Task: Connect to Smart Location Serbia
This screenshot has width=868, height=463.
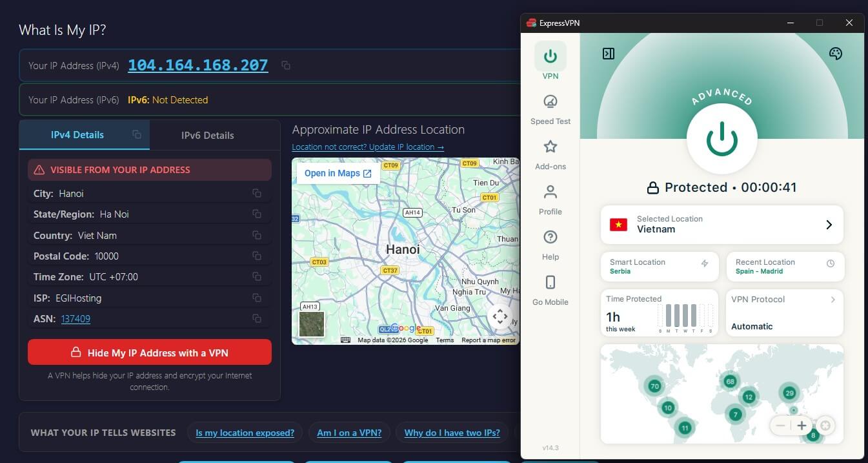Action: pyautogui.click(x=660, y=267)
